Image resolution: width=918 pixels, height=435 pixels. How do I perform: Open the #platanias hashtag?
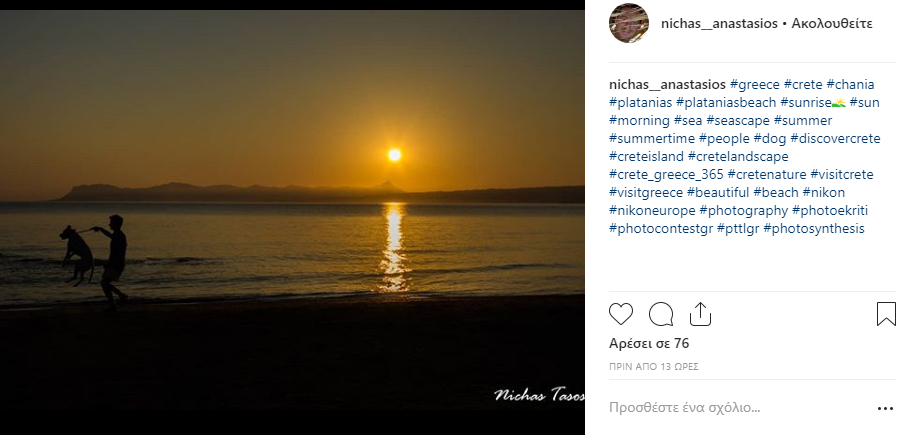pyautogui.click(x=640, y=102)
